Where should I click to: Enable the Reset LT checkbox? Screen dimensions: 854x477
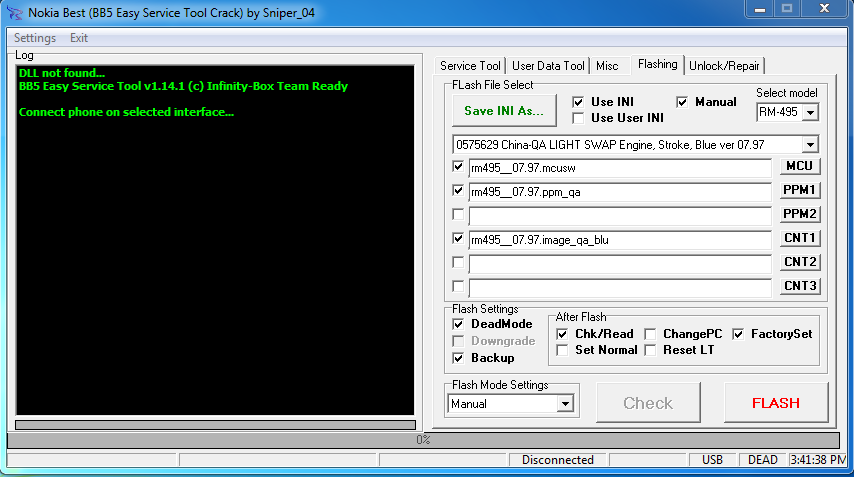coord(650,350)
